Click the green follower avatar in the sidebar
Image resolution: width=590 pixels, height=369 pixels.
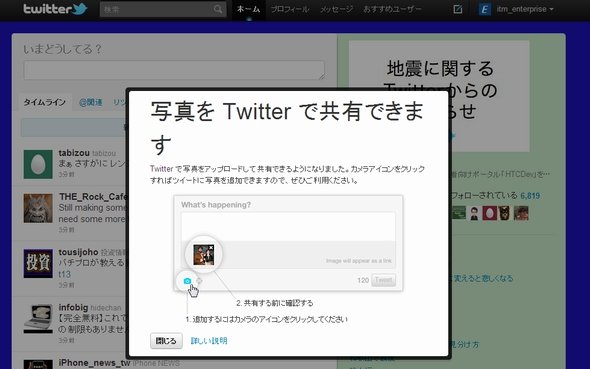pyautogui.click(x=459, y=213)
